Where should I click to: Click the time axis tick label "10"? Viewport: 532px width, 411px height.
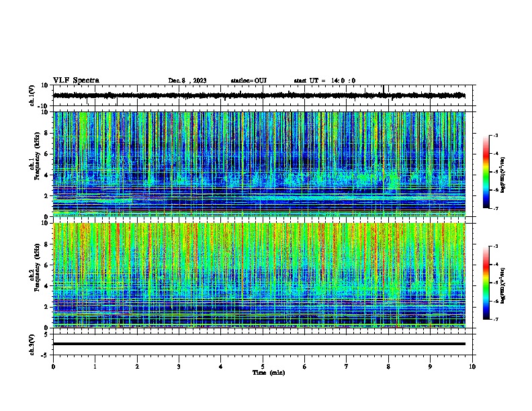pos(472,367)
